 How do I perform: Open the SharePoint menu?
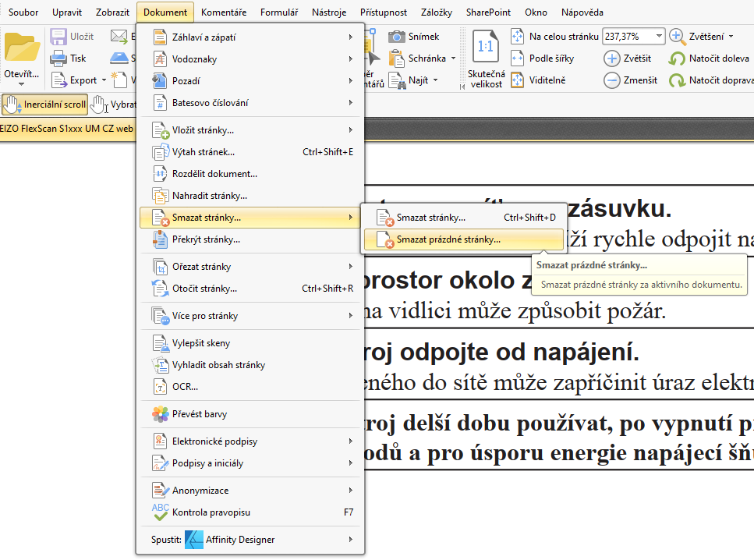click(x=488, y=12)
